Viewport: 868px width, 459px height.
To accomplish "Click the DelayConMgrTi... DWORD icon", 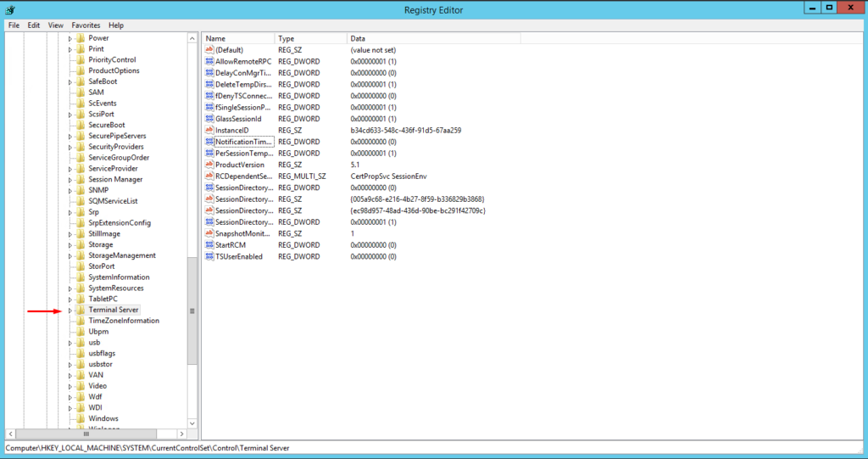I will 209,73.
